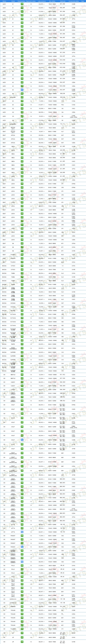Click the hybrid fuel icon in the Audi A3 row
Viewport: 86px width, 644px height.
(22, 90)
